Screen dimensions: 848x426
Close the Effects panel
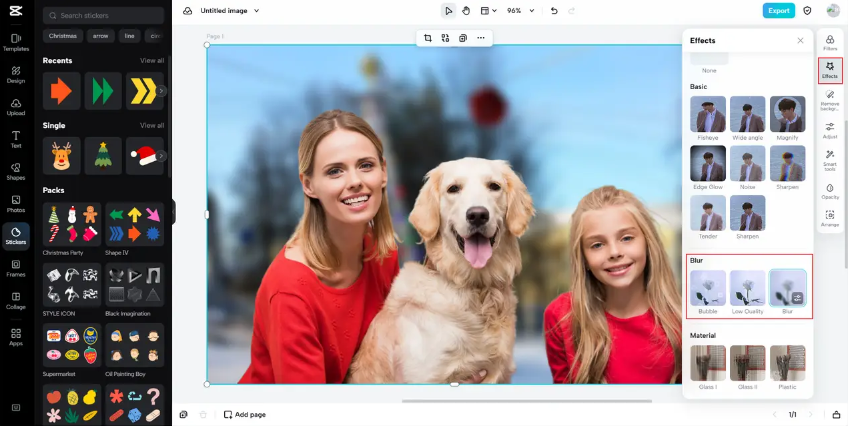click(x=800, y=41)
